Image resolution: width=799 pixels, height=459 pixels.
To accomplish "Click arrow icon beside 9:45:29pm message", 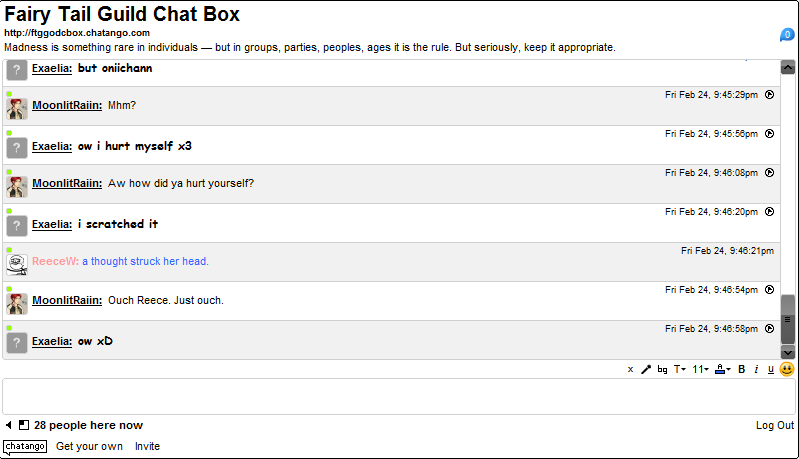I will [769, 94].
